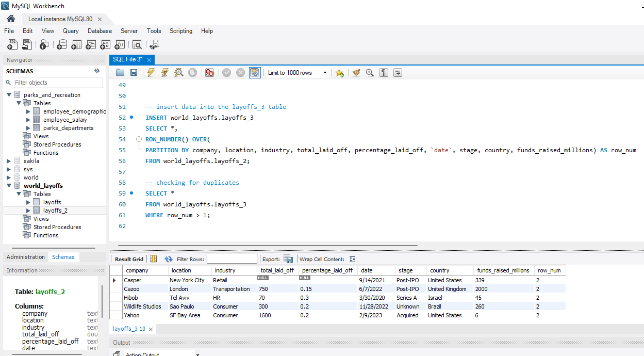Open the search table data icon
This screenshot has width=644, height=356.
point(137,45)
